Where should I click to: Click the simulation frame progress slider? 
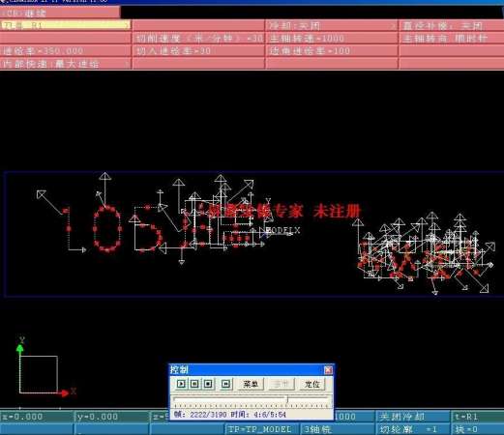click(x=252, y=400)
